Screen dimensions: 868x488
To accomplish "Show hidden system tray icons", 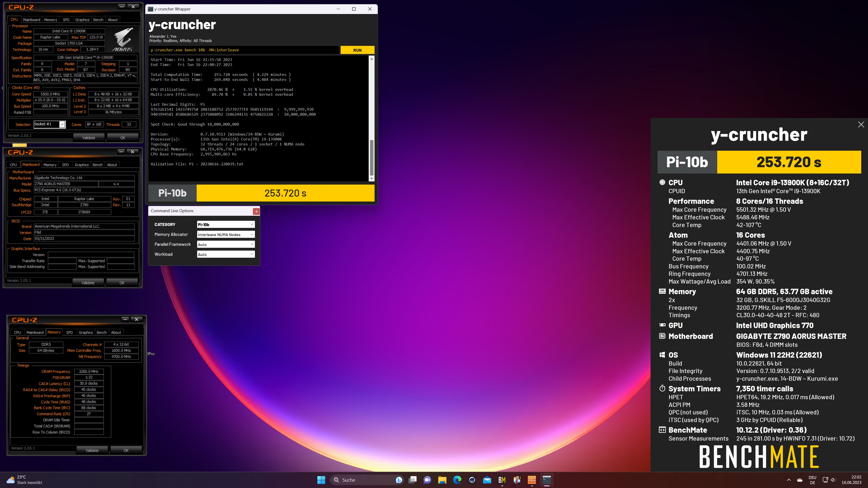I will tap(789, 480).
